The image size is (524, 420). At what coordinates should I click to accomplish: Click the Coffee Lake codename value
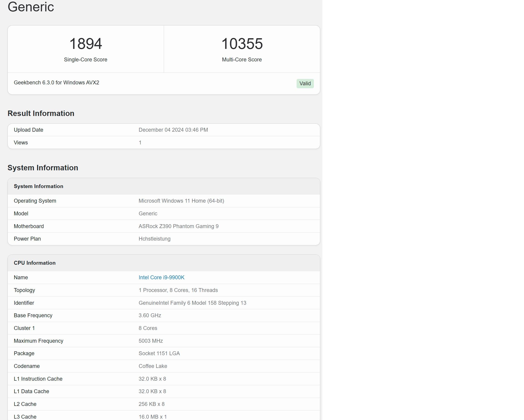click(x=153, y=366)
